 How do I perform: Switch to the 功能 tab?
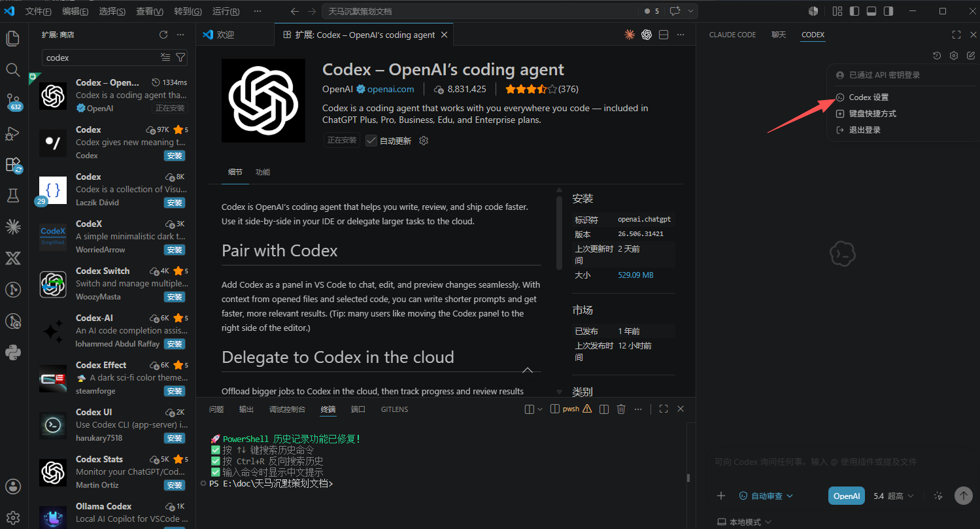pyautogui.click(x=263, y=172)
